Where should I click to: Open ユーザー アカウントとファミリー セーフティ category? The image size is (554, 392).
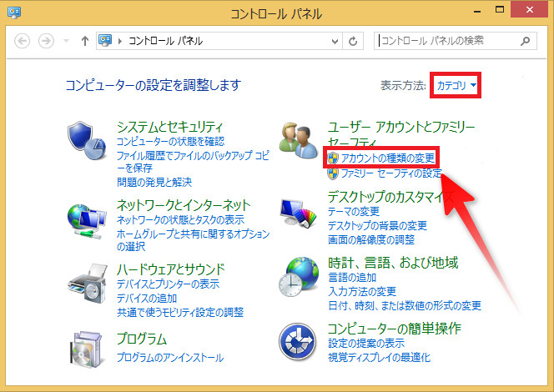click(x=401, y=134)
